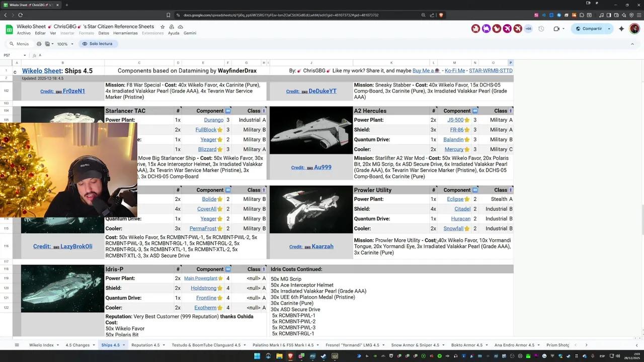This screenshot has height=362, width=644.
Task: Click the print icon in toolbar
Action: (39, 44)
